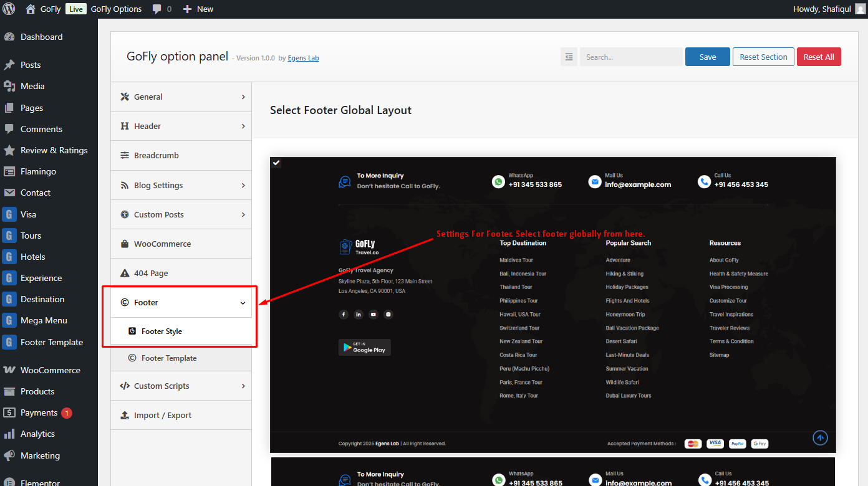
Task: Click the option panel search field
Action: pyautogui.click(x=631, y=57)
